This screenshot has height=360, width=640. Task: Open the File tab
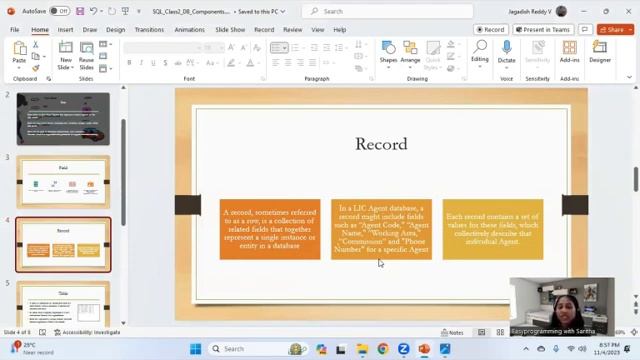15,29
